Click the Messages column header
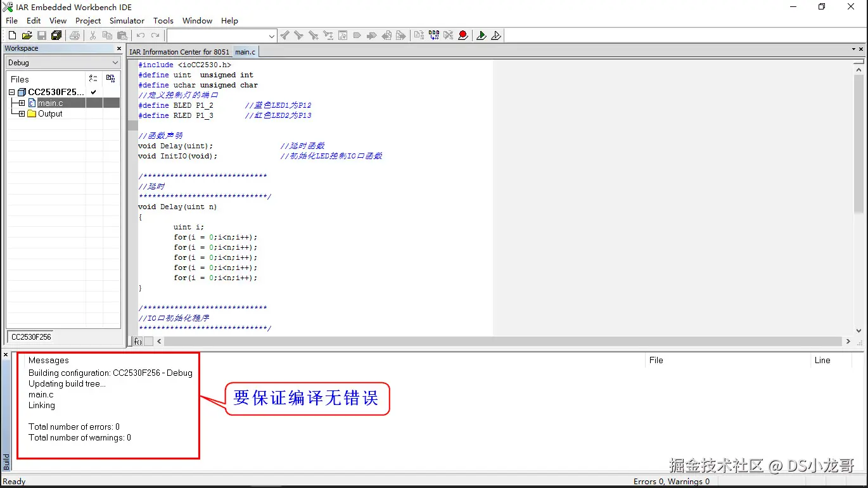Image resolution: width=868 pixels, height=488 pixels. [48, 360]
